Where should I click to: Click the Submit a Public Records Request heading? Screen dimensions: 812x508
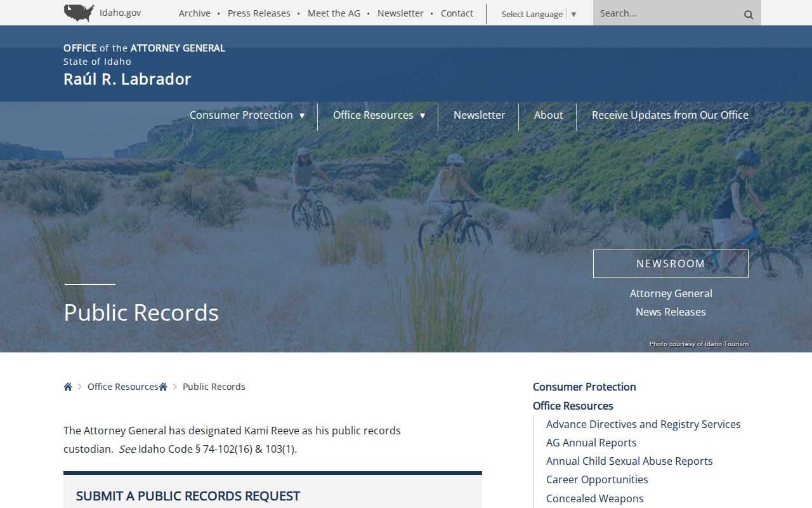pyautogui.click(x=188, y=496)
